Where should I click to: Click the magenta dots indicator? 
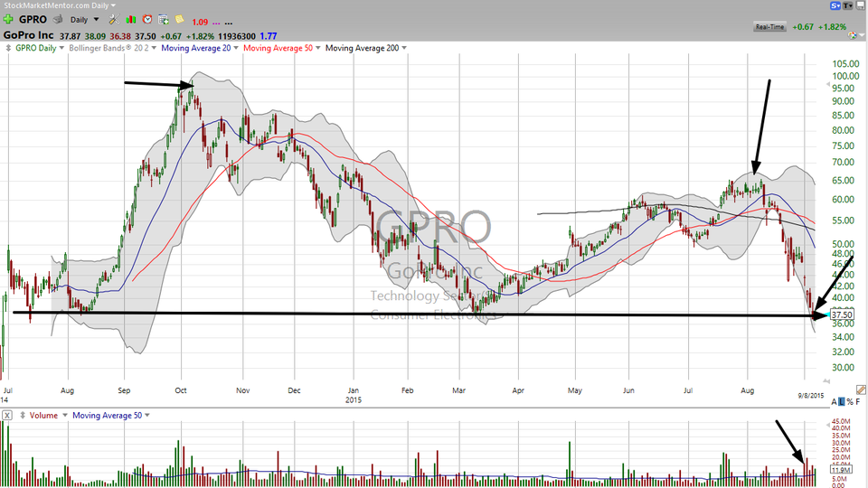[216, 23]
